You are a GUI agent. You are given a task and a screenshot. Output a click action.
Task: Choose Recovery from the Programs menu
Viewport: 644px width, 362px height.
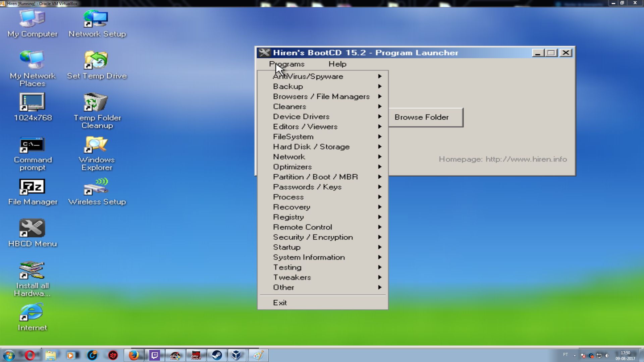click(323, 207)
